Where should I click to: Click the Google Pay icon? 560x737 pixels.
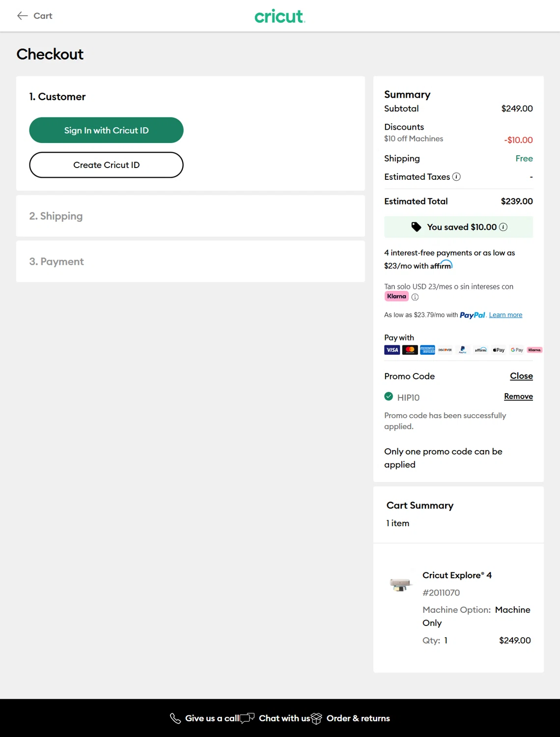tap(517, 350)
